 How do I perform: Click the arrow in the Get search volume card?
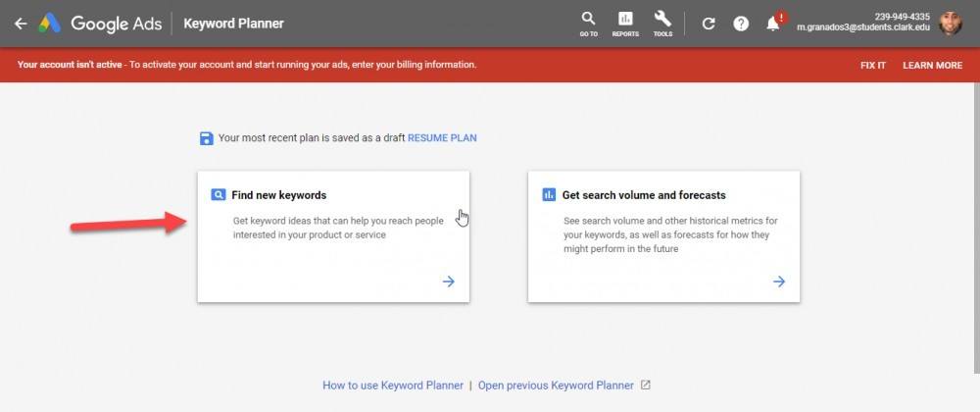[779, 282]
